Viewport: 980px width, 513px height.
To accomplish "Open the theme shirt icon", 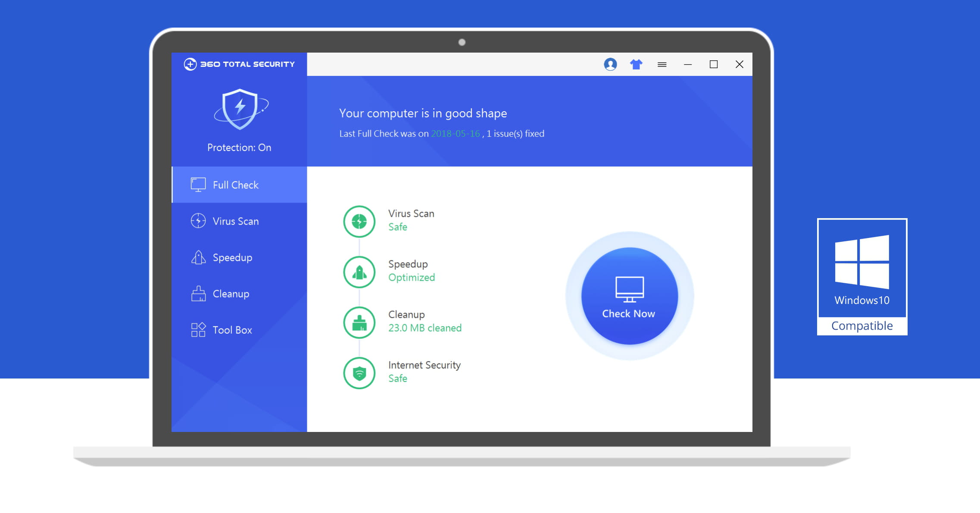I will (636, 64).
